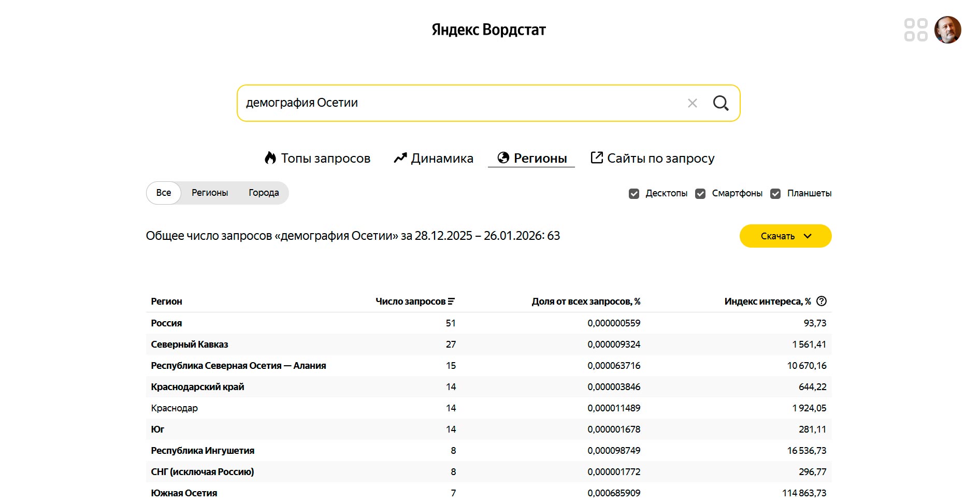Toggle the Смартфоны checkbox

(700, 194)
